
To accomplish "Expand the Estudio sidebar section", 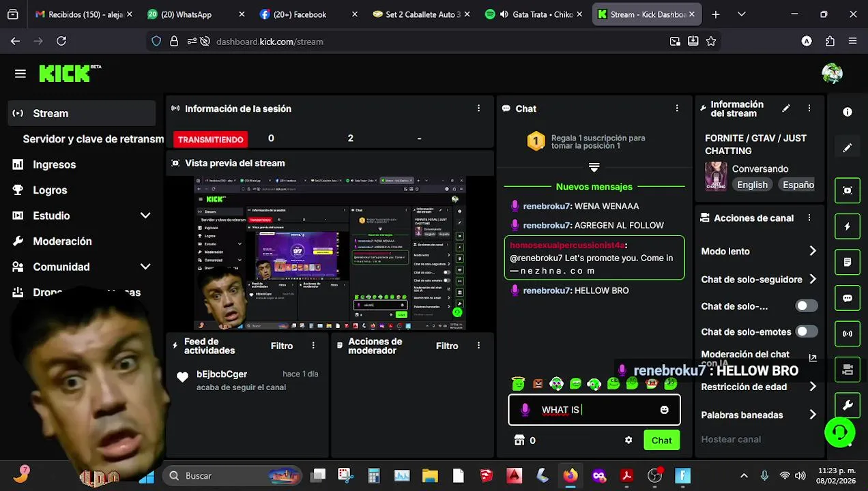I will 145,215.
